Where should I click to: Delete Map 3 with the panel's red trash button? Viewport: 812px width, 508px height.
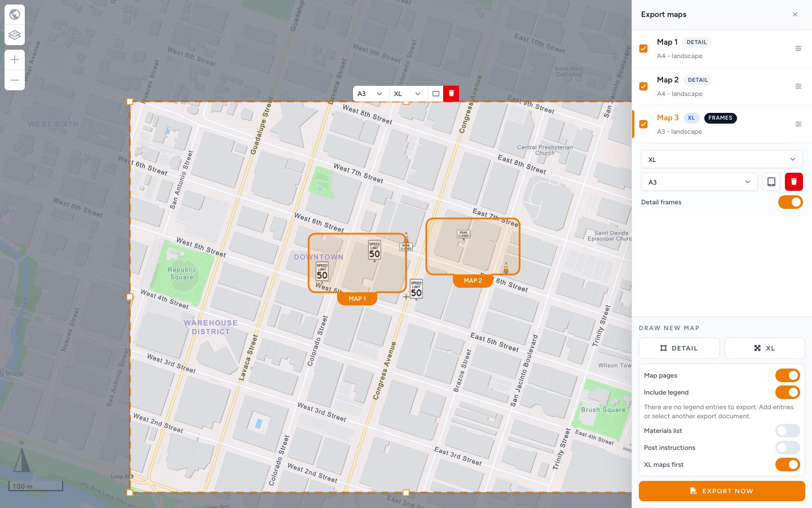click(794, 182)
